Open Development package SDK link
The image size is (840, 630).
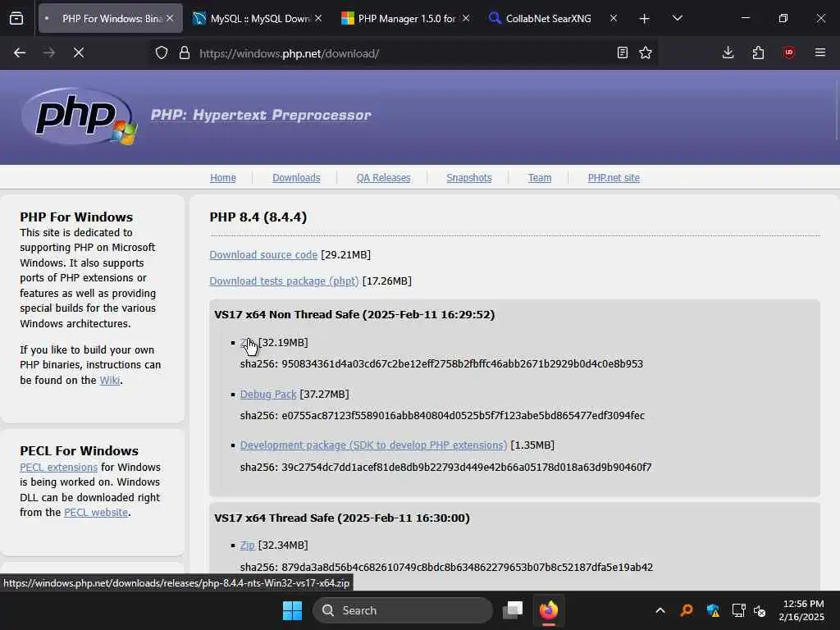coord(373,445)
